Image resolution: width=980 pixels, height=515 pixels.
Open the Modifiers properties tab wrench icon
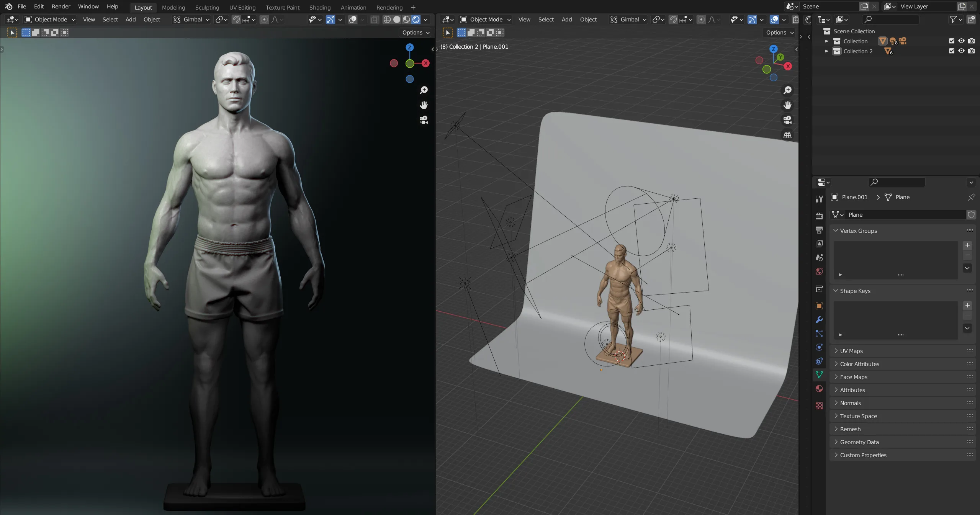pos(819,320)
